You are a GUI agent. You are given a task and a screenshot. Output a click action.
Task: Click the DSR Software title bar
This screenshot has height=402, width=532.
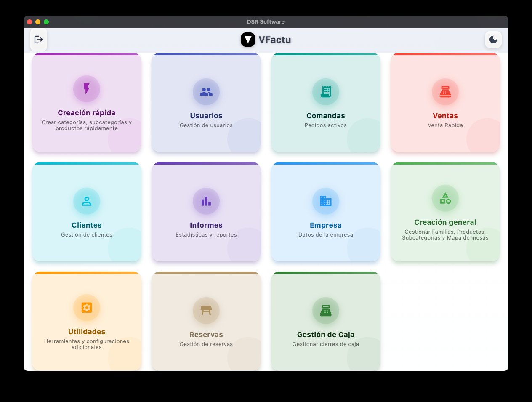point(266,21)
